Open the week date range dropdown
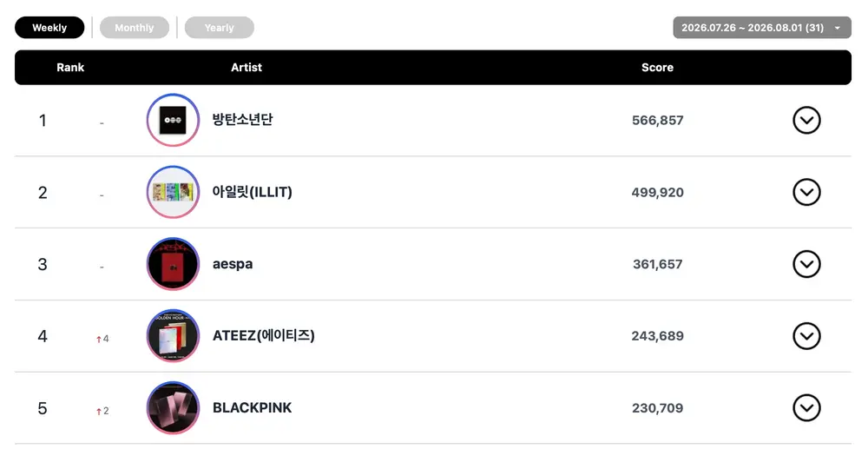The image size is (868, 449). (762, 28)
